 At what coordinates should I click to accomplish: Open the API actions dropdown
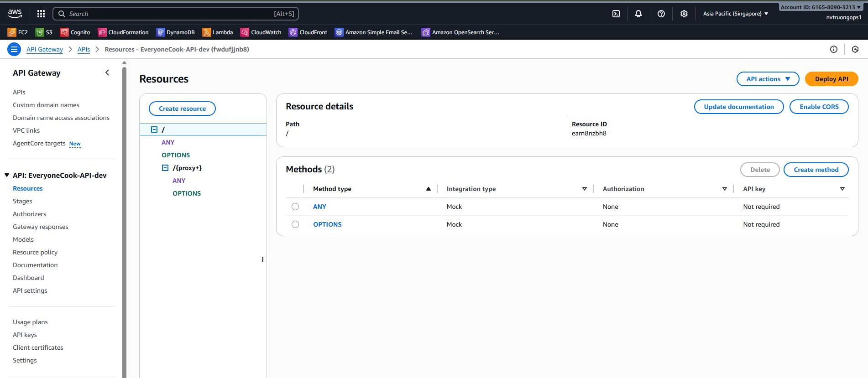(x=768, y=79)
